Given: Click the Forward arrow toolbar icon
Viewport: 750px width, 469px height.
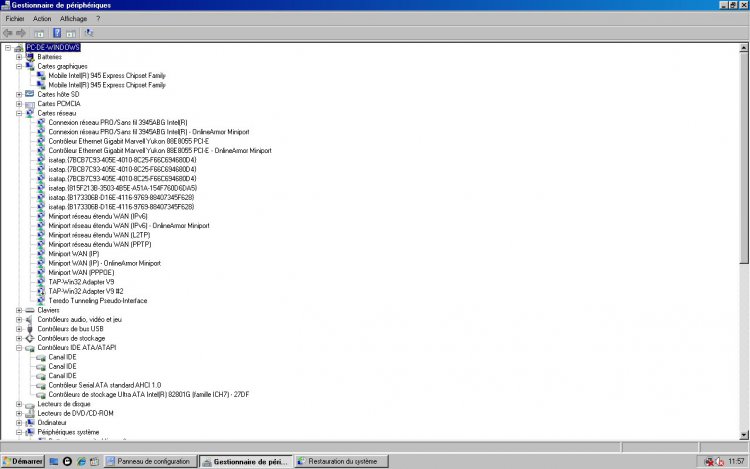Looking at the screenshot, I should 21,33.
